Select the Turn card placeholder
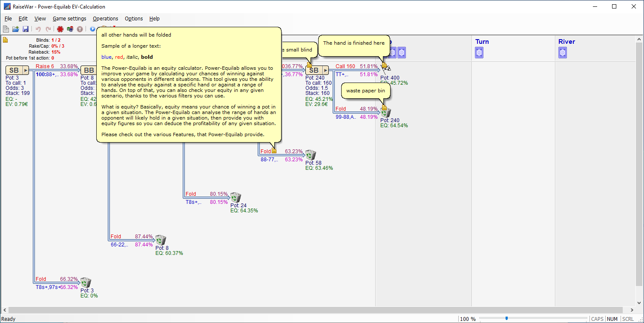644x323 pixels. click(480, 53)
